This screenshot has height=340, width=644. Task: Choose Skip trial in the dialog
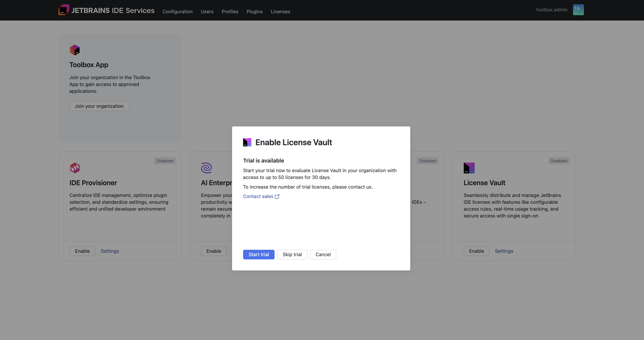click(x=292, y=254)
